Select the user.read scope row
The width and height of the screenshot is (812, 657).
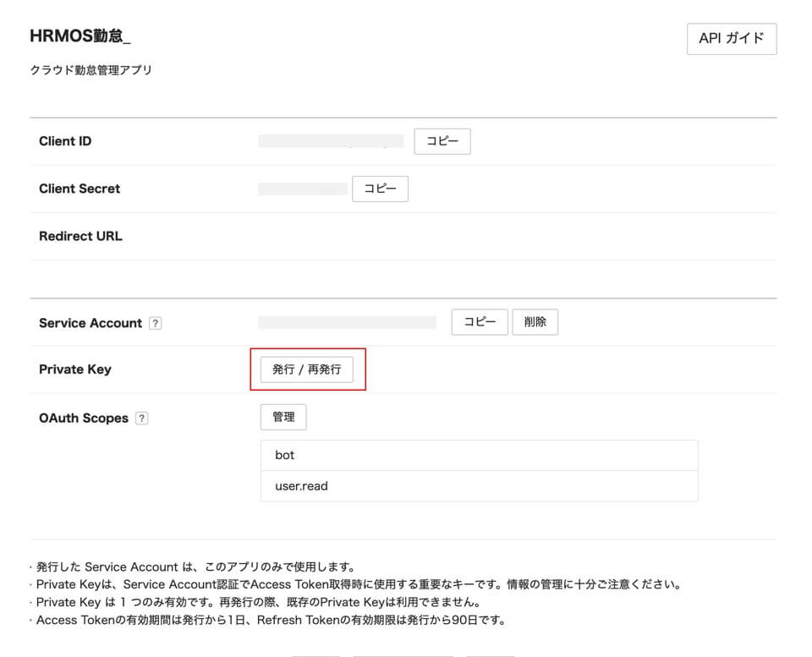click(479, 486)
